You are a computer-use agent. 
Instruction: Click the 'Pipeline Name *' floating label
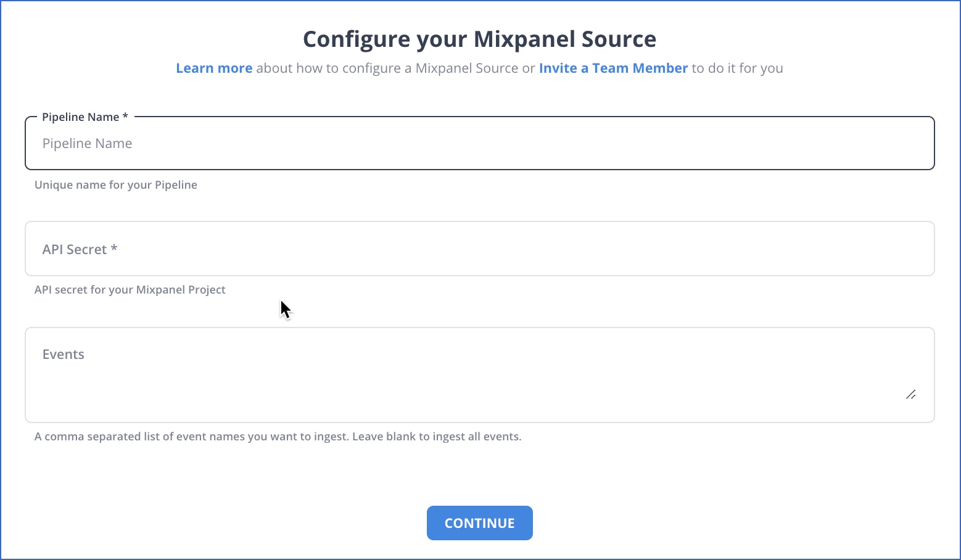[x=85, y=117]
